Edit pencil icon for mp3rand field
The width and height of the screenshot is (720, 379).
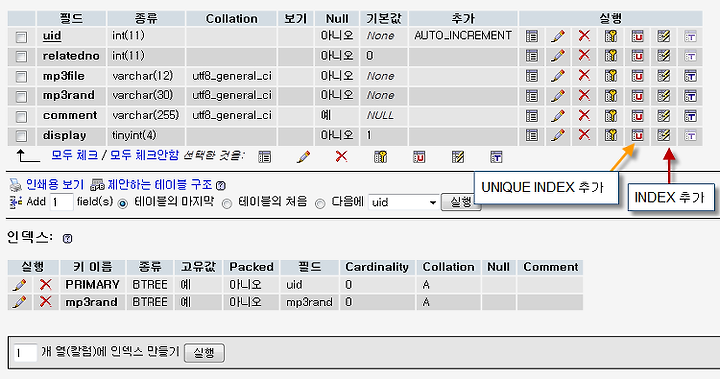tap(558, 96)
